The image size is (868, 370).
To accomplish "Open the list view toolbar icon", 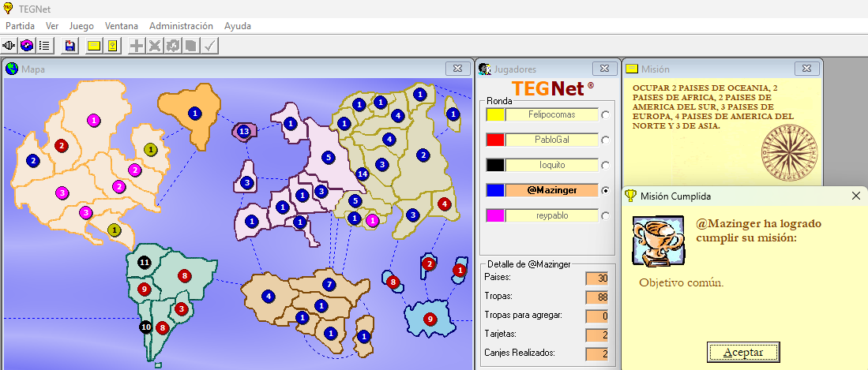I will 45,46.
